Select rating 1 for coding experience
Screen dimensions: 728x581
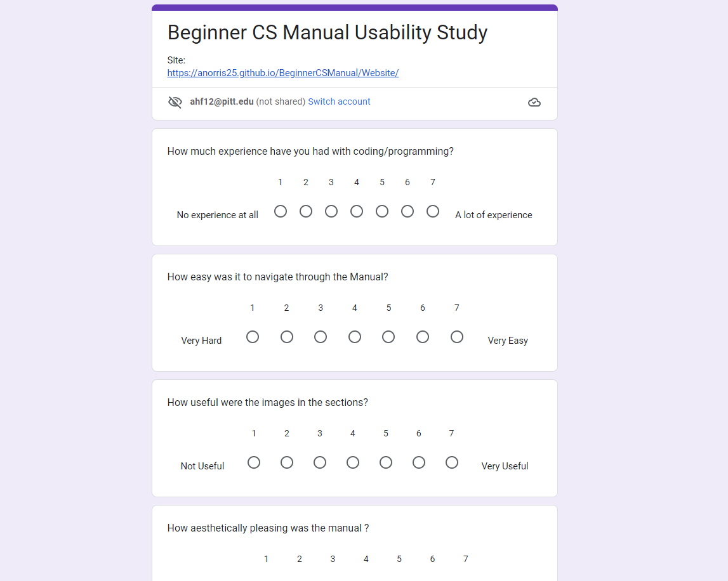click(281, 211)
